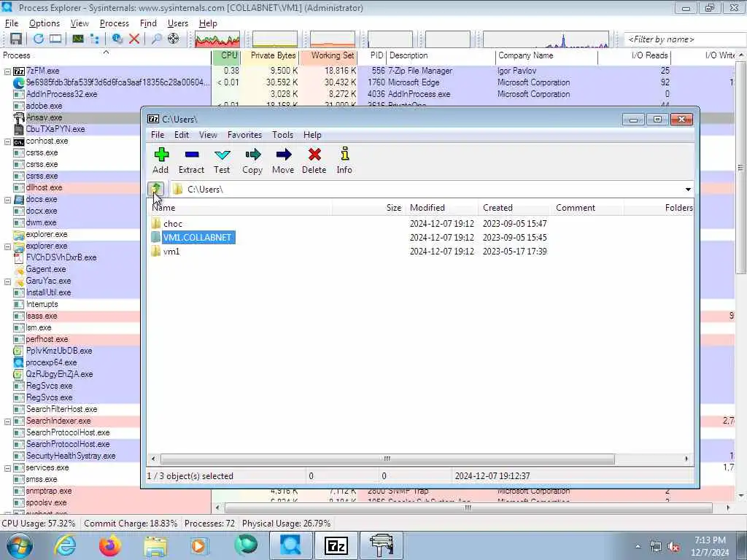Screen dimensions: 747x560
Task: Click the 7-Zip taskbar button
Action: tap(336, 545)
